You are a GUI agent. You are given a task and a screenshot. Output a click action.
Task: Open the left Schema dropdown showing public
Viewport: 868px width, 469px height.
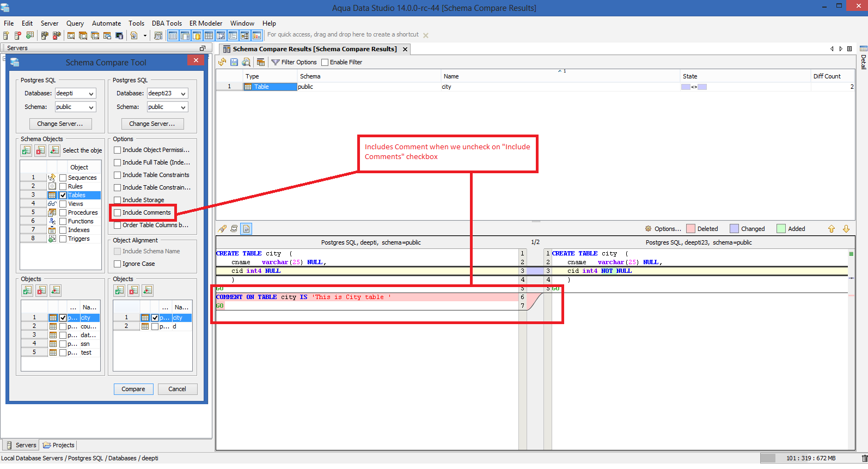point(76,107)
